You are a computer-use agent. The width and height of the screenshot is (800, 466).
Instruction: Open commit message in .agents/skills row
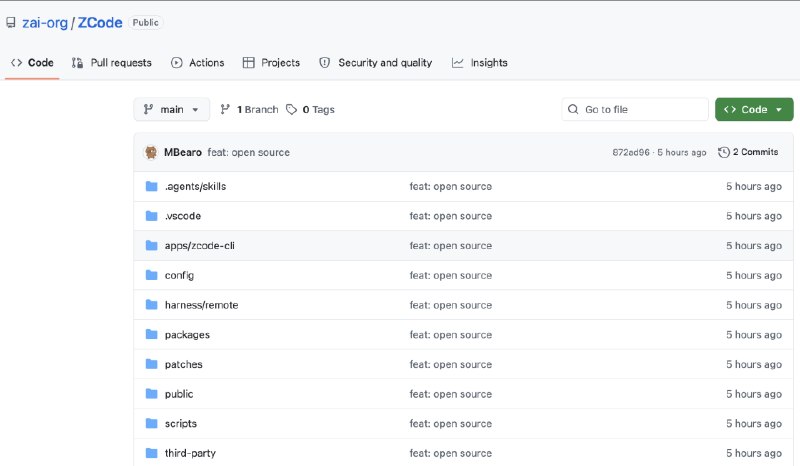pyautogui.click(x=451, y=186)
